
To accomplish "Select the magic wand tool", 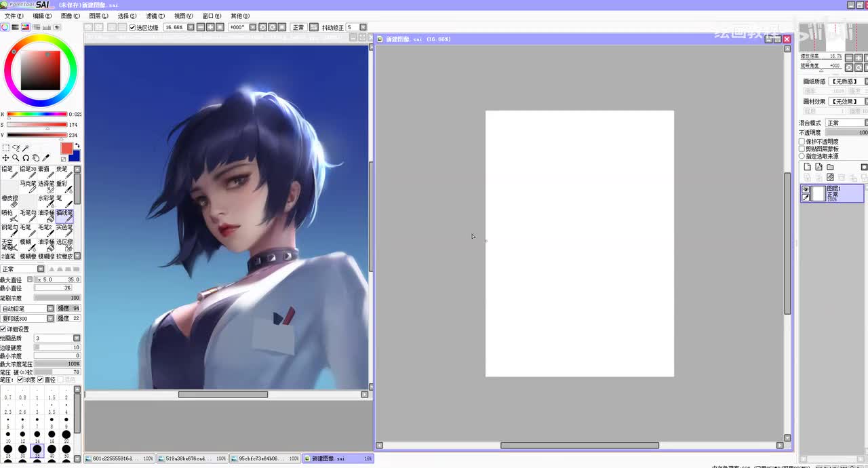I will click(26, 149).
